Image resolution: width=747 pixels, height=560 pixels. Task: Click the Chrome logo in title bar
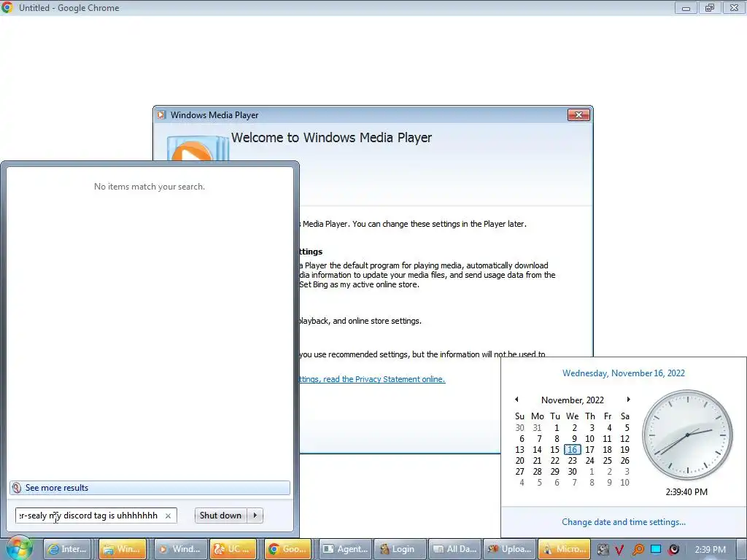(7, 7)
